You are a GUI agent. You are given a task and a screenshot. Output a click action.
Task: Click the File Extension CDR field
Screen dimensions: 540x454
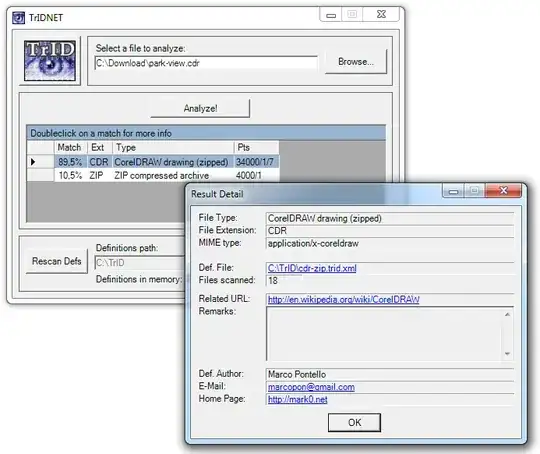click(390, 231)
